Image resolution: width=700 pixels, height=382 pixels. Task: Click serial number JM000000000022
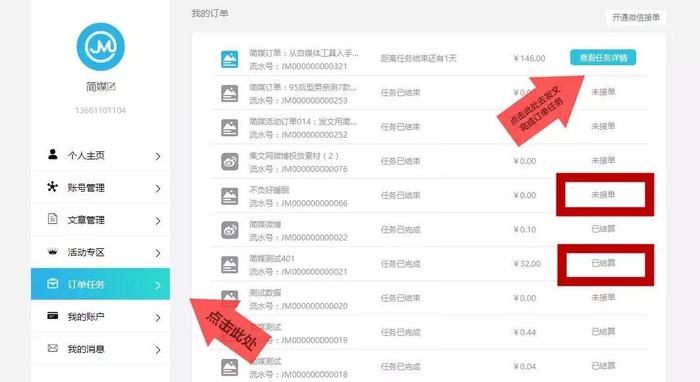click(x=314, y=237)
